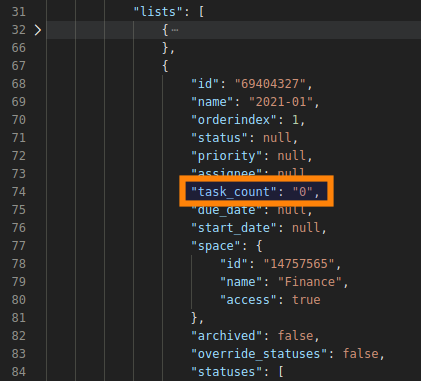Click the "Finance" name value
The width and height of the screenshot is (421, 381).
tap(310, 282)
